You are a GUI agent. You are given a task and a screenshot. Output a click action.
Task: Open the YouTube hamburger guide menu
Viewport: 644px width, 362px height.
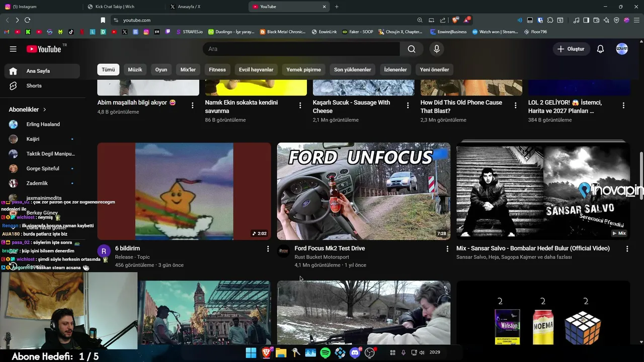pos(13,49)
